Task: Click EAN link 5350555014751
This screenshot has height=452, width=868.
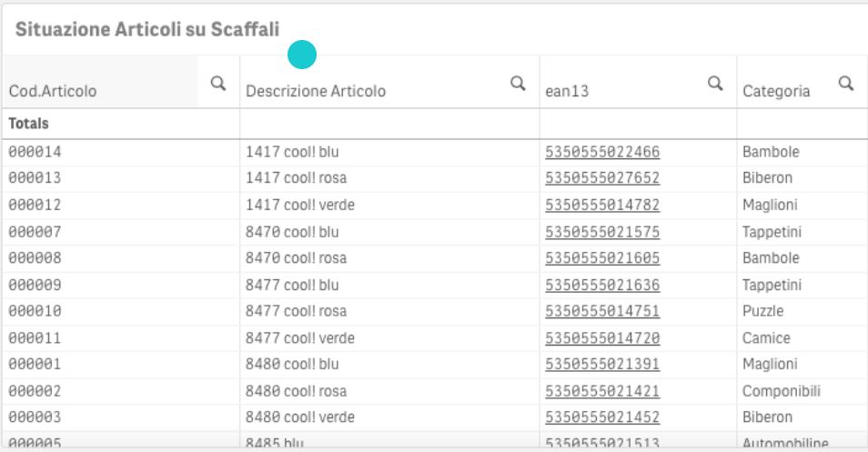Action: 602,311
